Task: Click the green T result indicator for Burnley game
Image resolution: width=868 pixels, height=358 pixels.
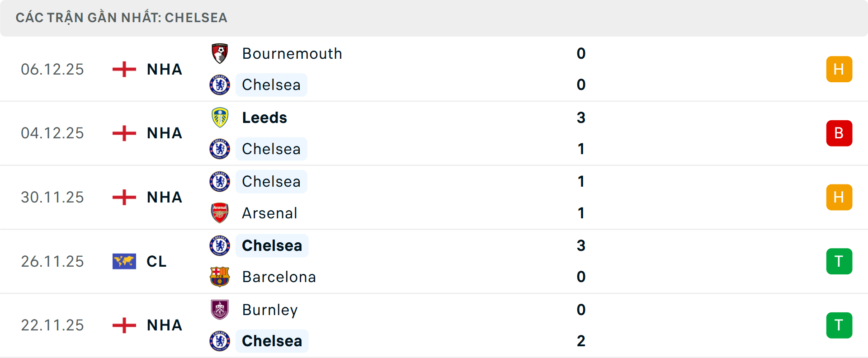Action: tap(839, 325)
